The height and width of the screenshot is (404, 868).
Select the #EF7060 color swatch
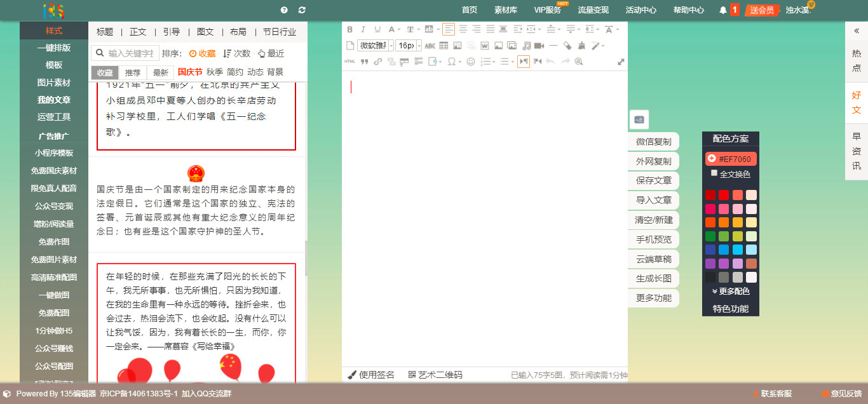[731, 158]
